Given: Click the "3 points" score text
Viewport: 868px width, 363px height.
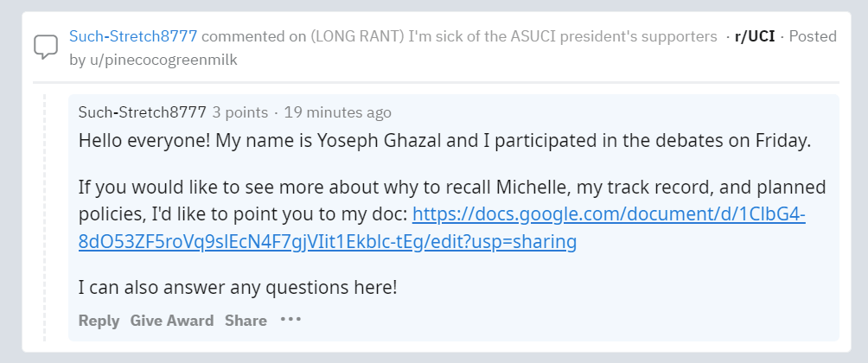Looking at the screenshot, I should [x=239, y=112].
